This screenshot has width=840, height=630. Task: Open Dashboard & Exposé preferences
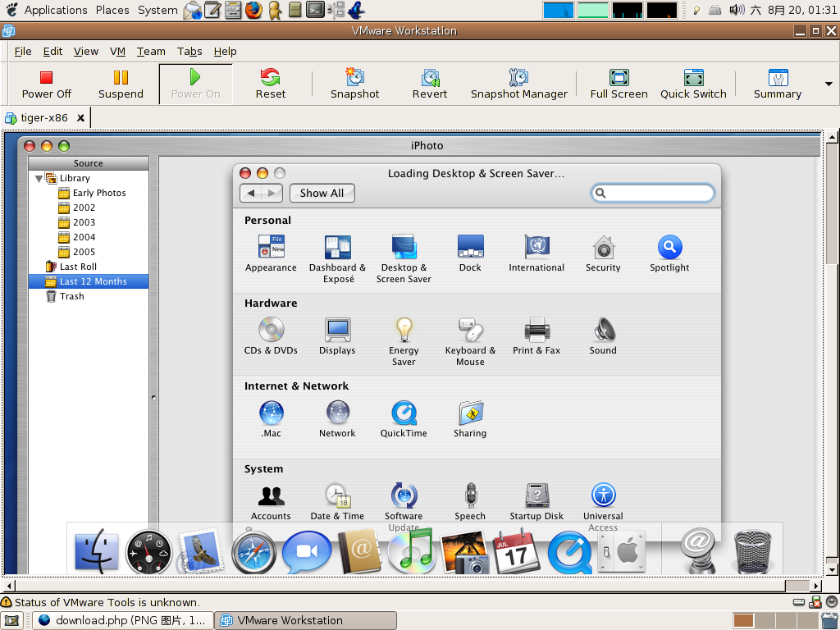337,258
